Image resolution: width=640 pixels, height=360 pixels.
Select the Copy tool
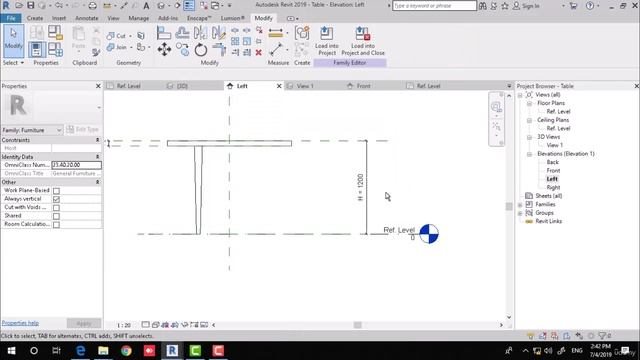click(x=182, y=50)
